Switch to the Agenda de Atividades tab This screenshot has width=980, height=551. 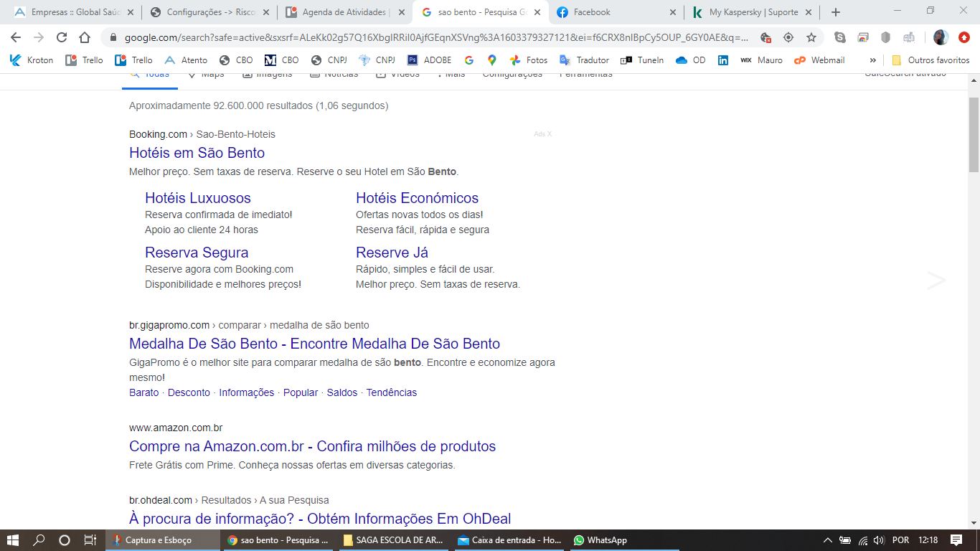click(x=347, y=12)
